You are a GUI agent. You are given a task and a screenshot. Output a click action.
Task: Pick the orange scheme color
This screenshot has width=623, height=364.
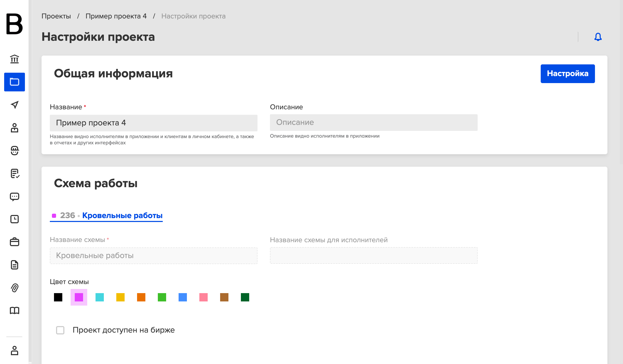pos(141,297)
